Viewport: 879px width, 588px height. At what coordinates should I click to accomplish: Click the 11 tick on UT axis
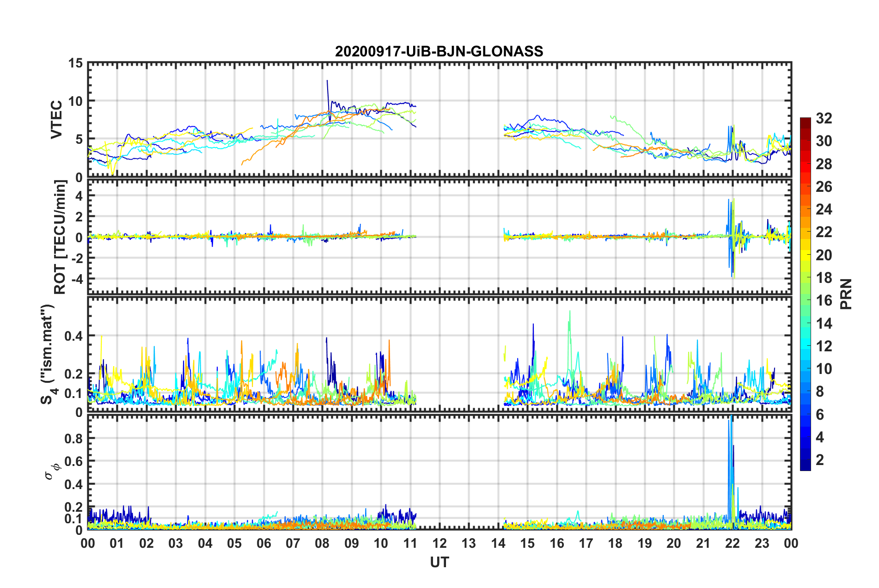(x=410, y=543)
